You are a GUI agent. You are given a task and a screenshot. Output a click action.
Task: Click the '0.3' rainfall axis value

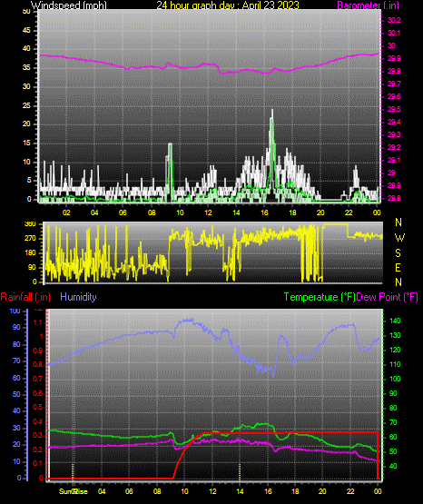pyautogui.click(x=38, y=436)
